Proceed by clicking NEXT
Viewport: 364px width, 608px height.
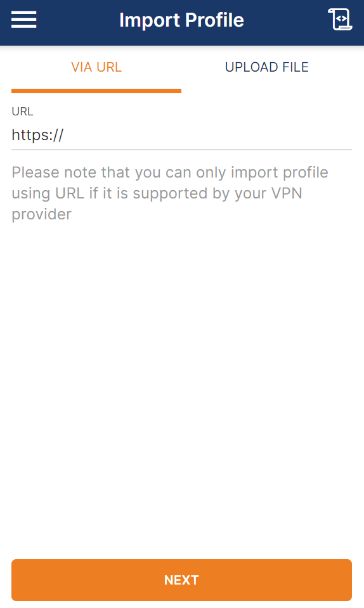(x=181, y=579)
